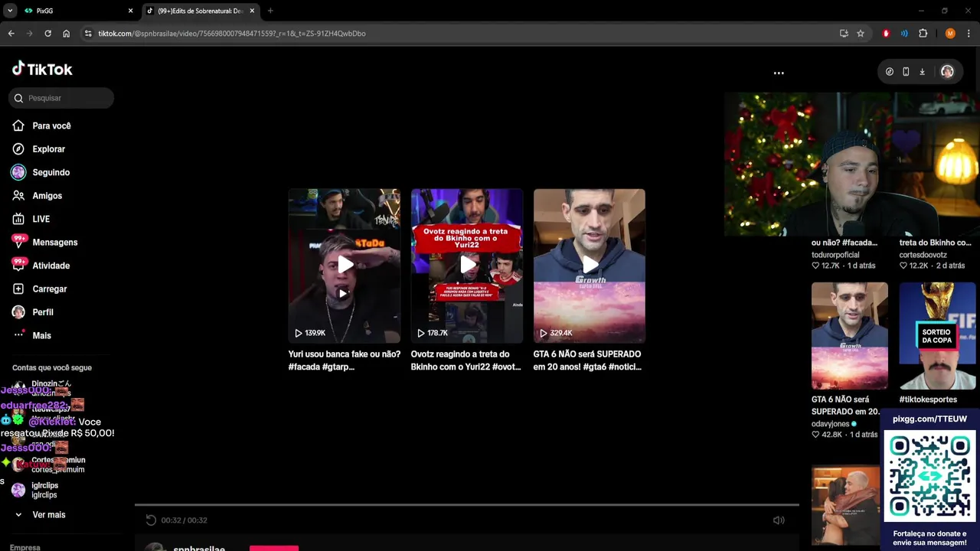This screenshot has width=980, height=551.
Task: Click 'Contas que você segue' heading
Action: coord(52,368)
